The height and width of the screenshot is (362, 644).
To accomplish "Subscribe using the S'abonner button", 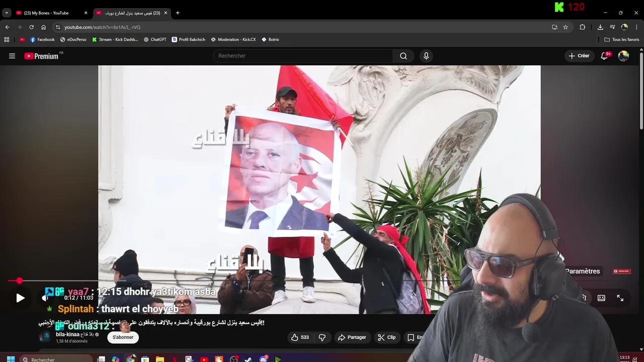I will (x=123, y=337).
